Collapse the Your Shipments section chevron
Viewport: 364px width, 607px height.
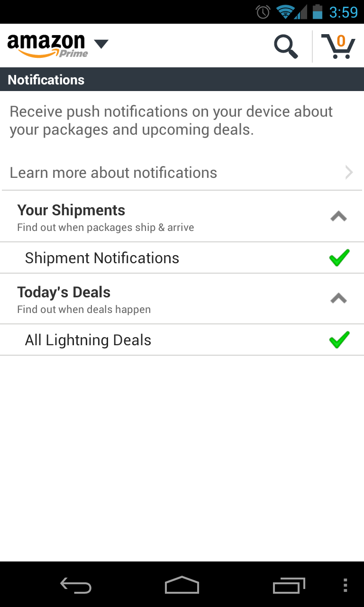pos(338,217)
